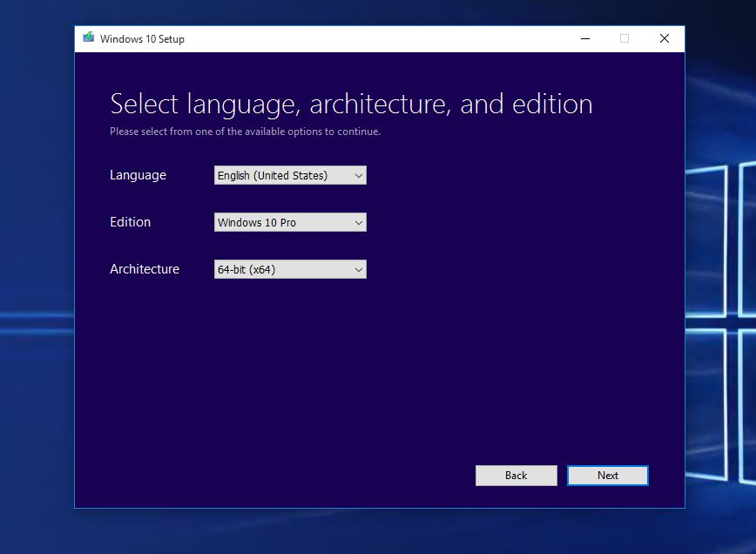Click the "Windows 10 Setup" title bar text
This screenshot has height=554, width=756.
point(142,38)
